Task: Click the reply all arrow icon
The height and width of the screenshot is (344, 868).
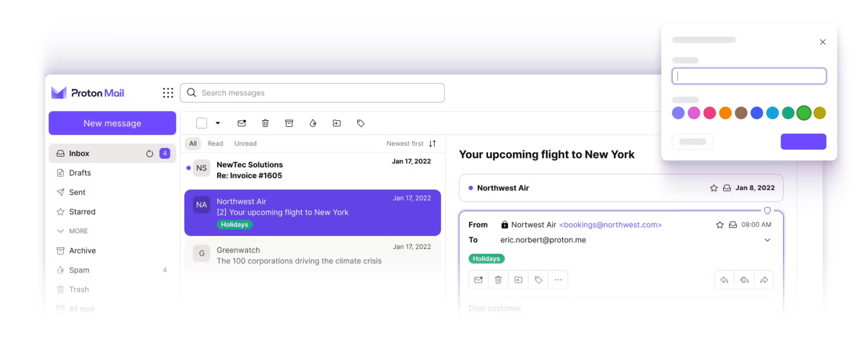Action: [744, 280]
